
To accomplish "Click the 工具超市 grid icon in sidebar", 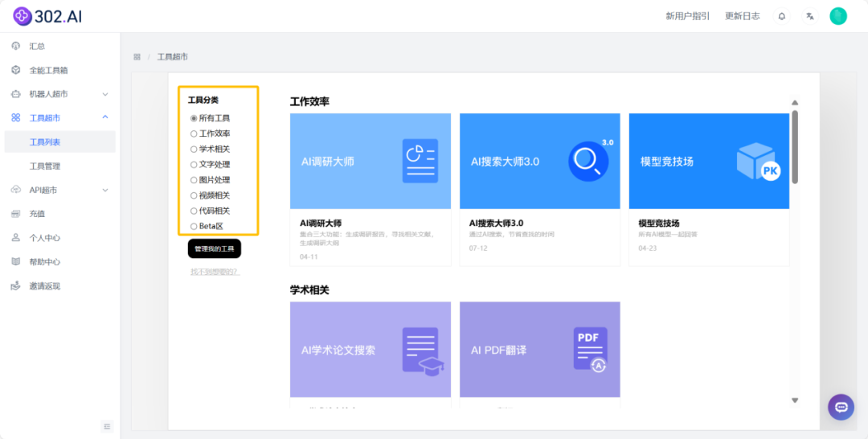I will pyautogui.click(x=16, y=118).
